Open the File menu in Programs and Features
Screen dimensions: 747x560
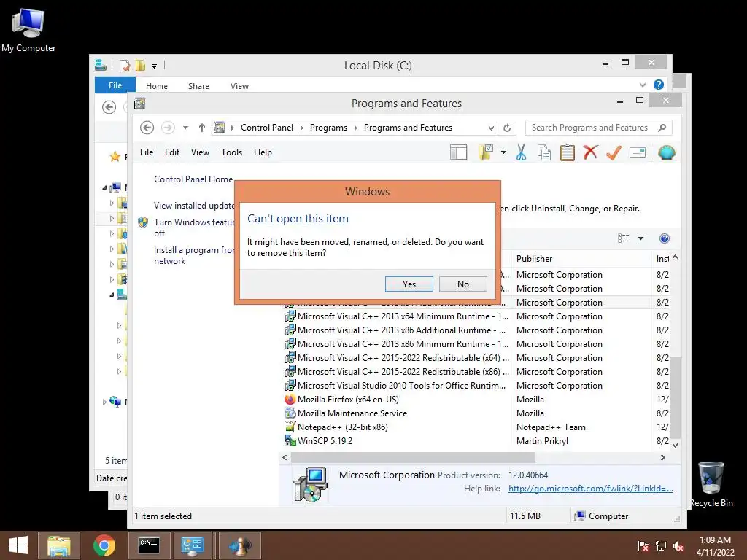(147, 152)
